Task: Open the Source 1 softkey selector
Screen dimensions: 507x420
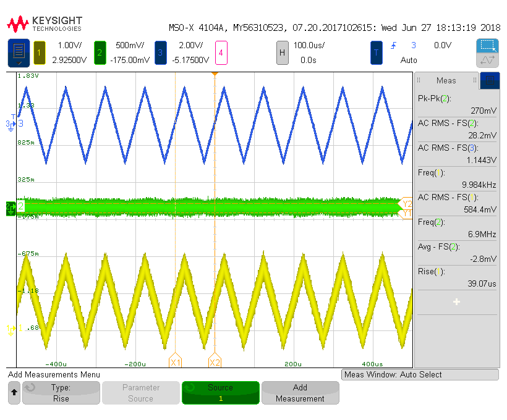Action: (x=220, y=393)
